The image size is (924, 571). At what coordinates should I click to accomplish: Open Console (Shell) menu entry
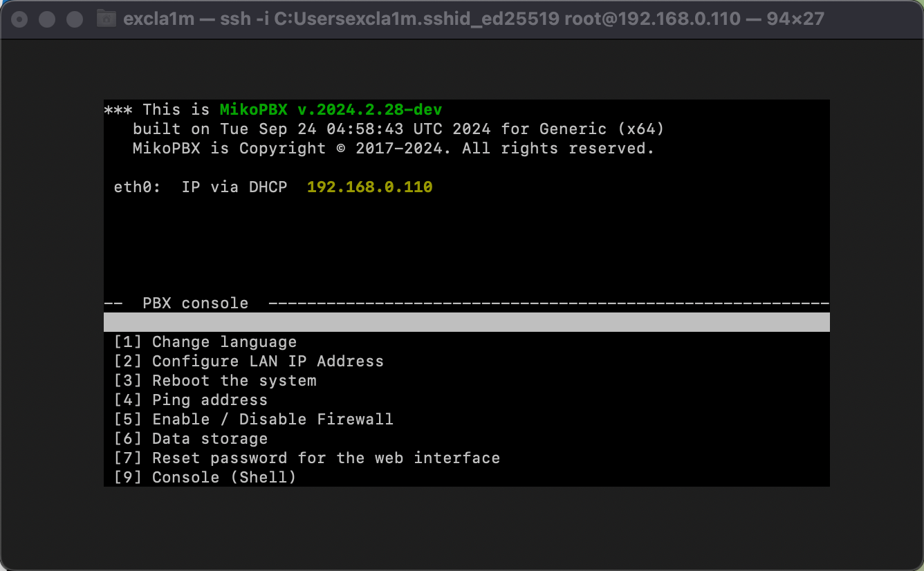coord(205,478)
